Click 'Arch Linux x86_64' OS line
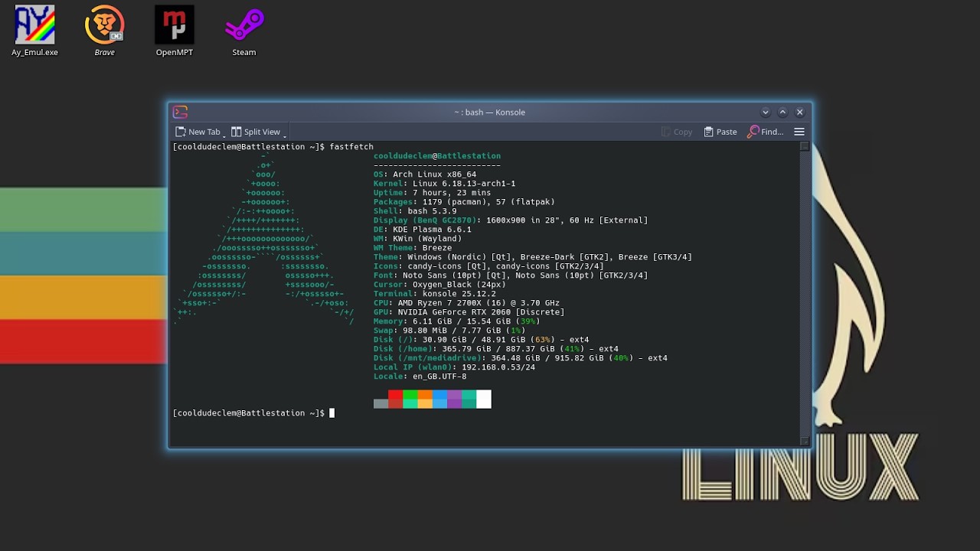Screen dimensions: 980x551 click(x=425, y=174)
